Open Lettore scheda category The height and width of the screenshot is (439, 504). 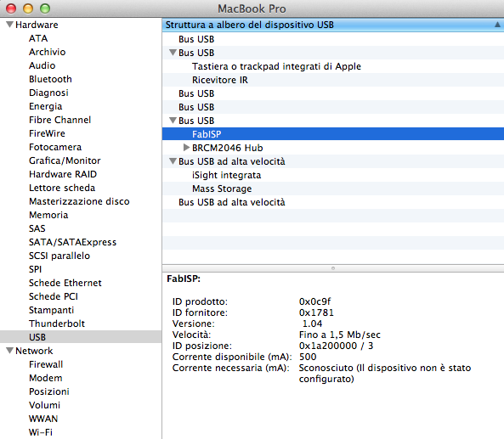click(x=62, y=188)
